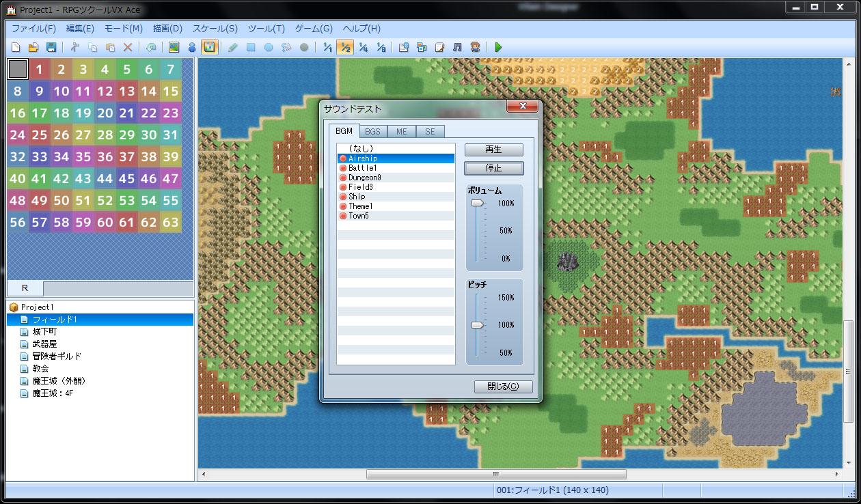This screenshot has height=504, width=861.
Task: Click the ボリューム volume slider handle
Action: [477, 203]
